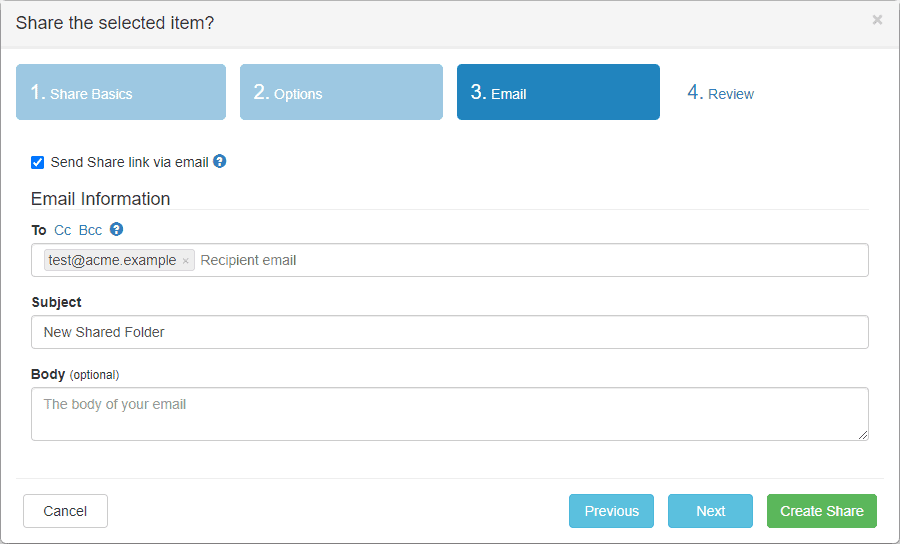Show the Bcc recipient field
900x544 pixels.
coord(90,230)
